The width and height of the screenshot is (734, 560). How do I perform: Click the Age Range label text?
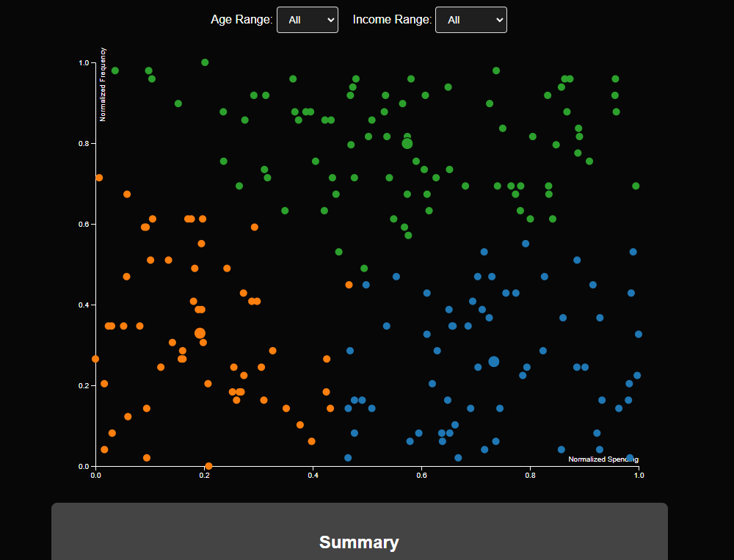(x=241, y=20)
